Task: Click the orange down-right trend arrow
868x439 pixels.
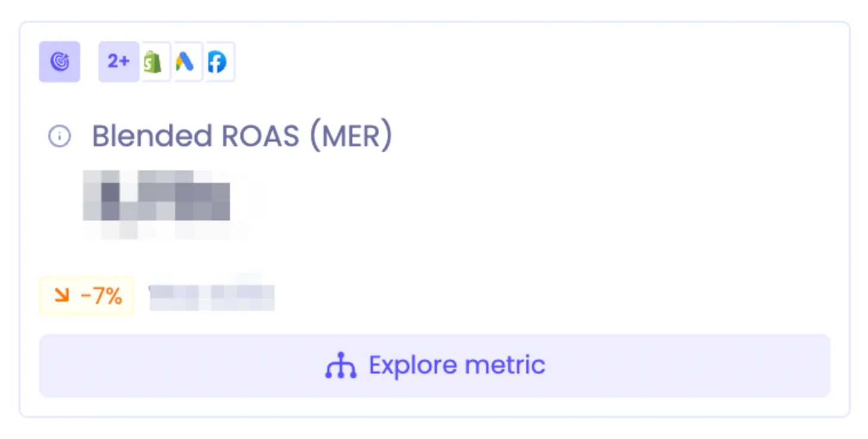Action: (61, 295)
